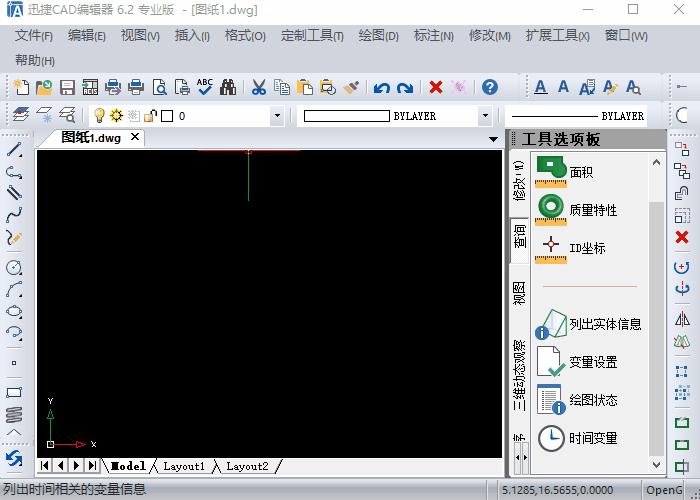Open the BYLAYER color dropdown
The image size is (700, 500).
[x=485, y=116]
